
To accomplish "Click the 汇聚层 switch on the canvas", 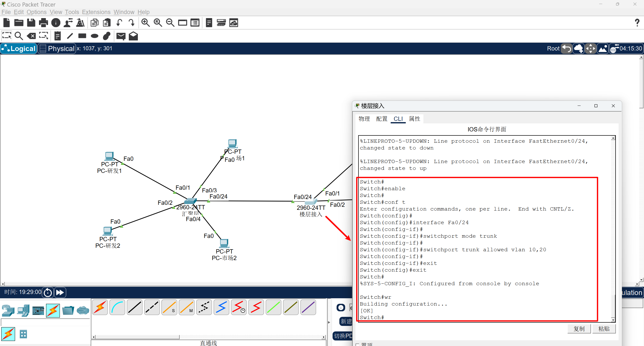I will click(x=190, y=201).
